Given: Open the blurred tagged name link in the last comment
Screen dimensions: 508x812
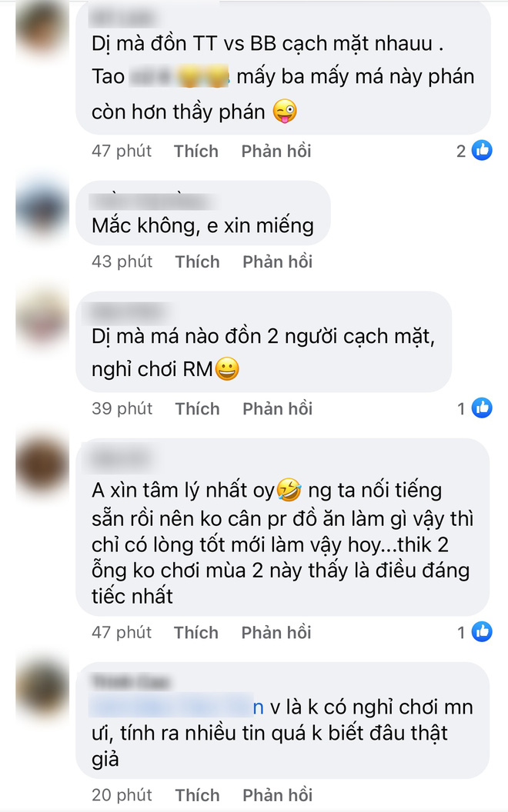Looking at the screenshot, I should pyautogui.click(x=176, y=707).
